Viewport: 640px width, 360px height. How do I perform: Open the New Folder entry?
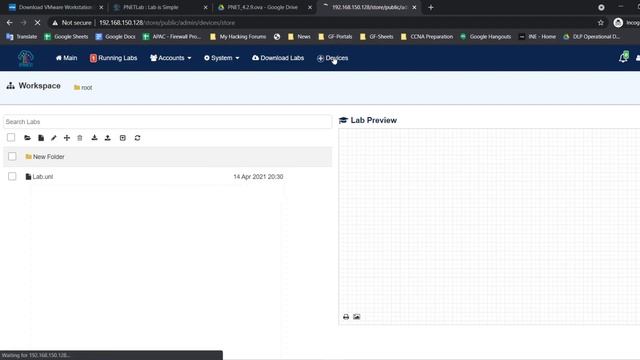(45, 157)
